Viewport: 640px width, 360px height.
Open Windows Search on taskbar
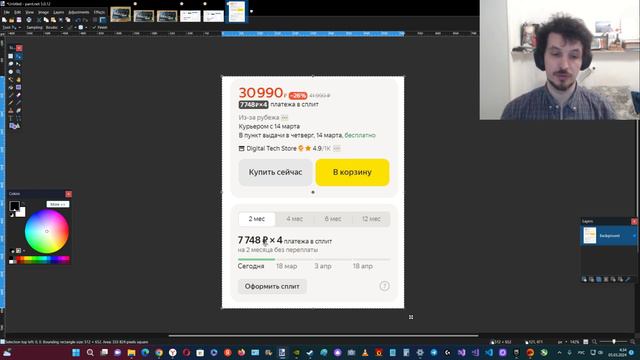90,353
